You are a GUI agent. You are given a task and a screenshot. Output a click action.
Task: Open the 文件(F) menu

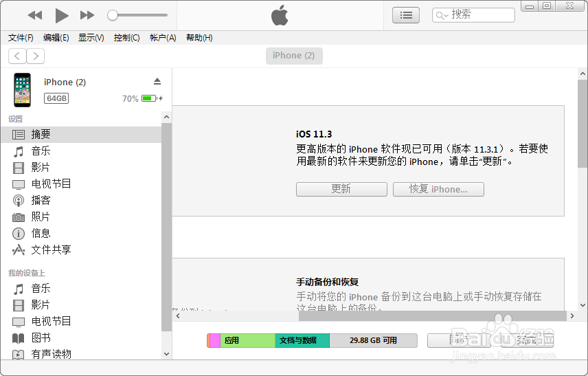coord(21,38)
